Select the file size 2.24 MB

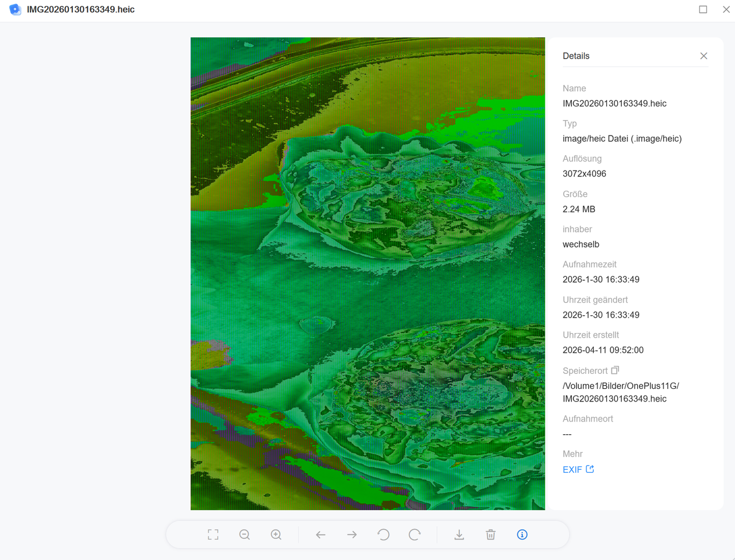(579, 209)
